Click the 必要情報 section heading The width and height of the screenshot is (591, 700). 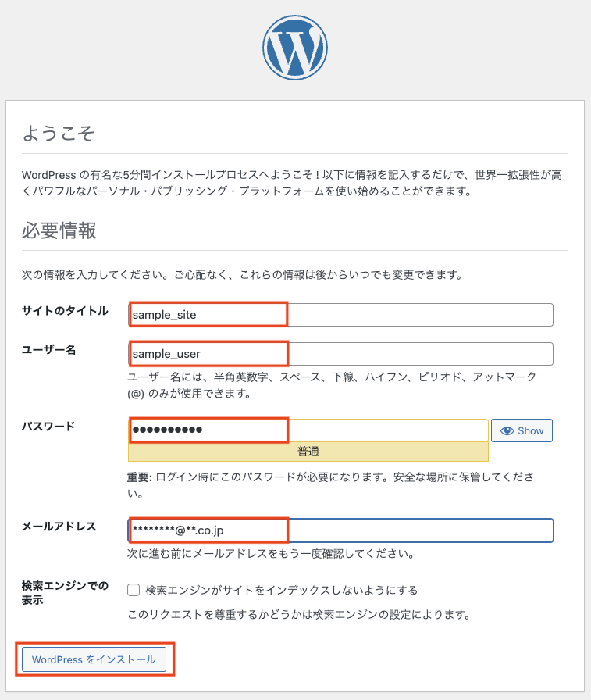click(59, 230)
